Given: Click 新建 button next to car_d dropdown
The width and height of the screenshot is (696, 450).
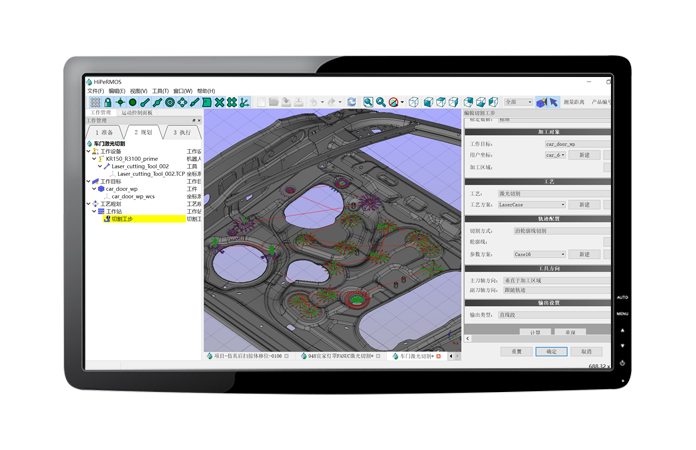Looking at the screenshot, I should pyautogui.click(x=585, y=155).
